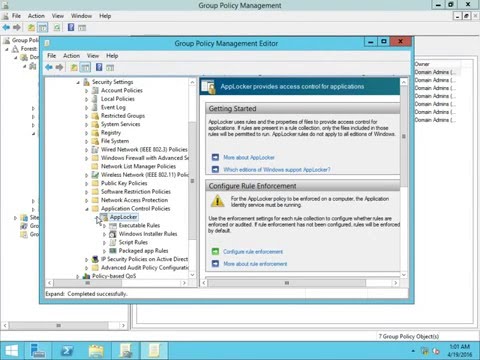
Task: Click the Forward arrow in Group Policy Management Editor toolbar
Action: [59, 68]
